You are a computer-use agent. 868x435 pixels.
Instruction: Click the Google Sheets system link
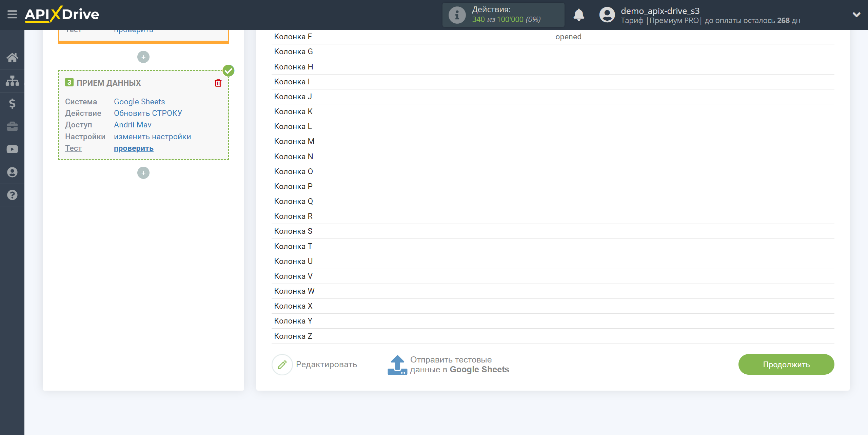tap(139, 102)
